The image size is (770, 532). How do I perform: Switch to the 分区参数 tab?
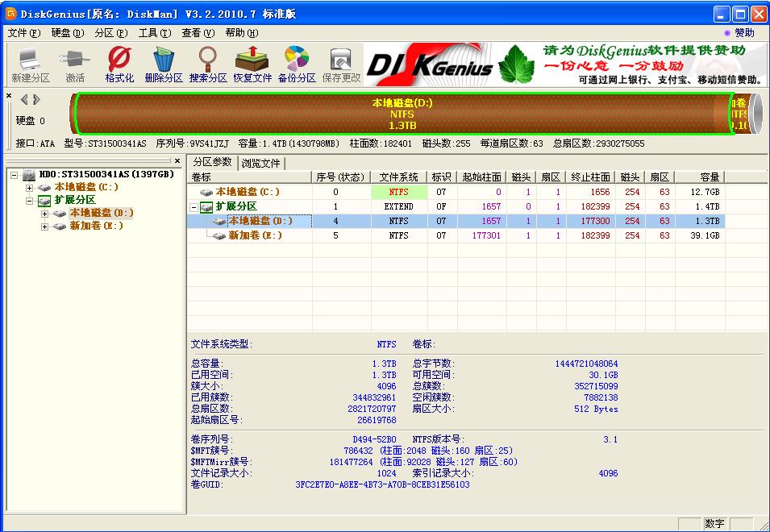212,162
